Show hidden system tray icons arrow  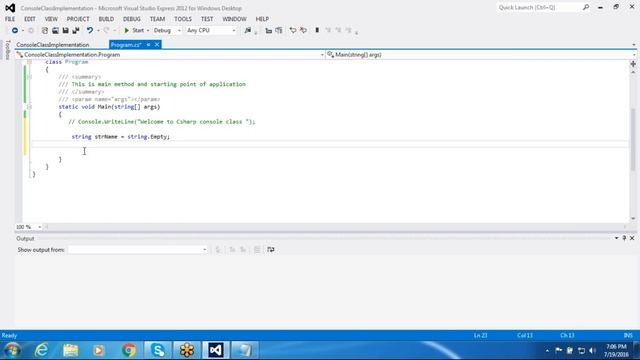tap(547, 351)
